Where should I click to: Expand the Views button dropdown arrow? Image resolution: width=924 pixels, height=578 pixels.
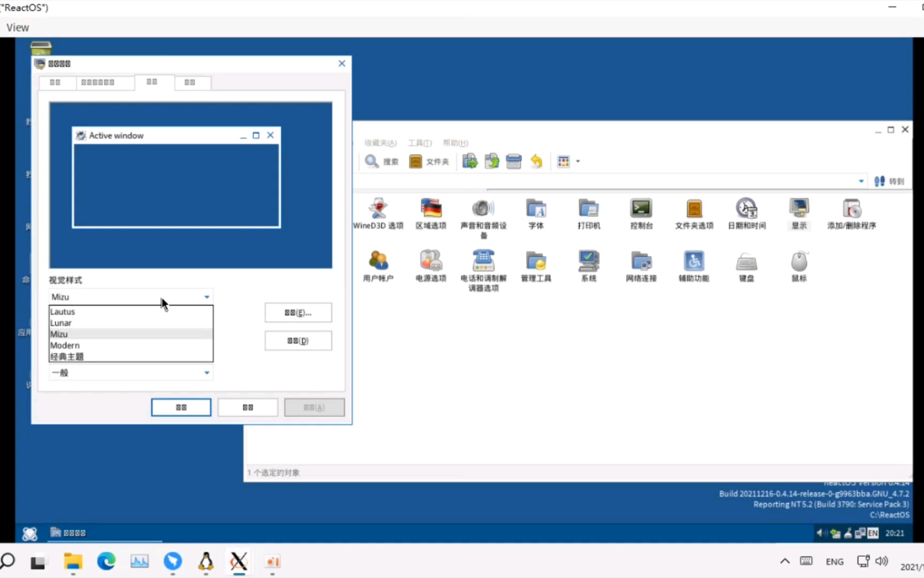pos(578,161)
